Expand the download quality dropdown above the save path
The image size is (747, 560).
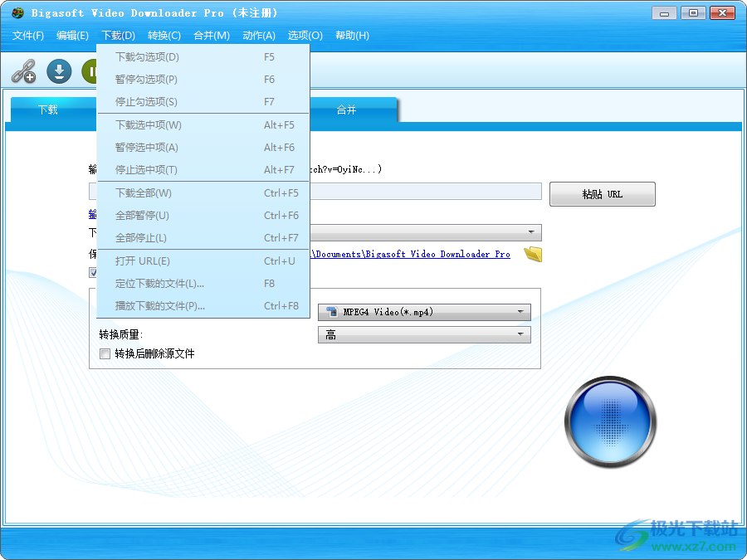click(x=426, y=232)
